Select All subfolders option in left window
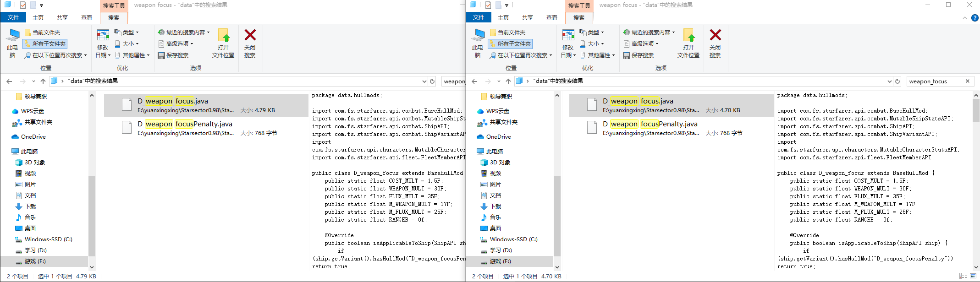The image size is (980, 282). (45, 44)
